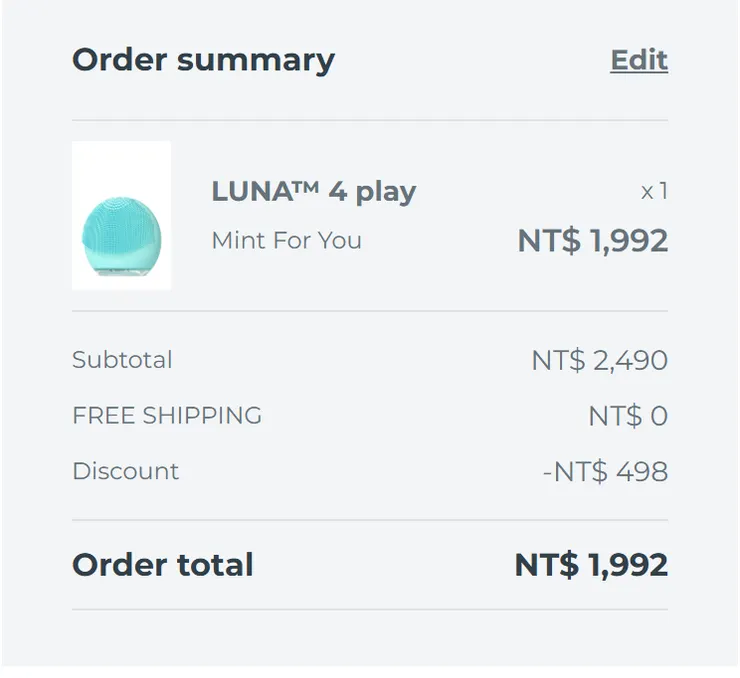740x678 pixels.
Task: Click the Subtotal label
Action: tap(122, 360)
